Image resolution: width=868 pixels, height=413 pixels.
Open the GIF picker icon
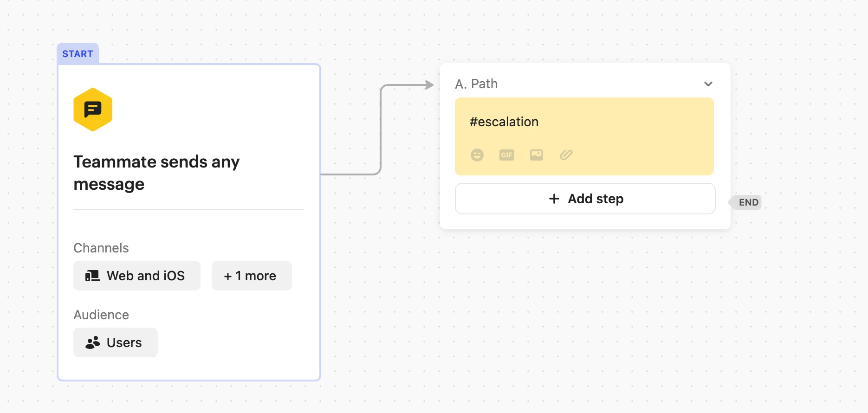pyautogui.click(x=507, y=155)
